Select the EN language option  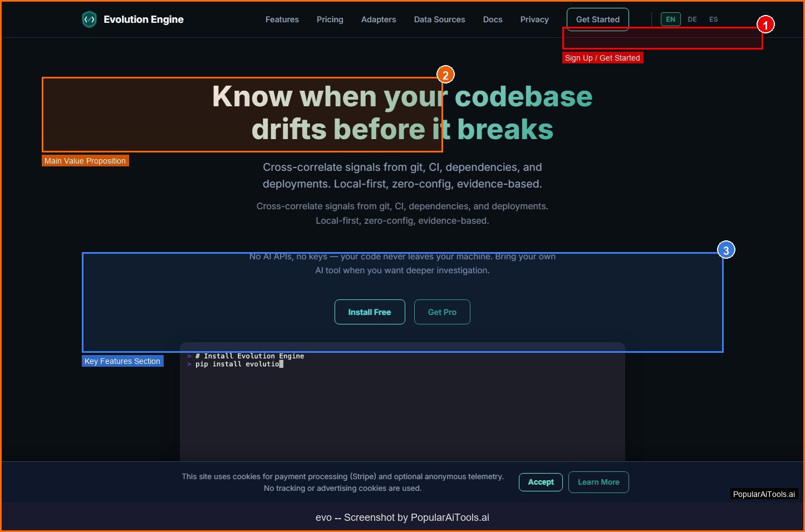point(670,19)
